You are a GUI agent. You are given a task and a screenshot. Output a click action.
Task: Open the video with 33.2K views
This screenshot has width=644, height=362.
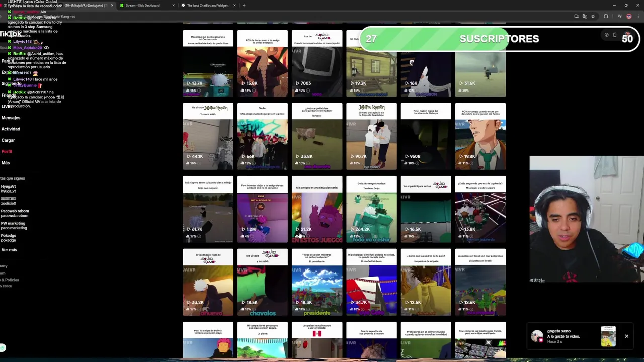click(208, 282)
